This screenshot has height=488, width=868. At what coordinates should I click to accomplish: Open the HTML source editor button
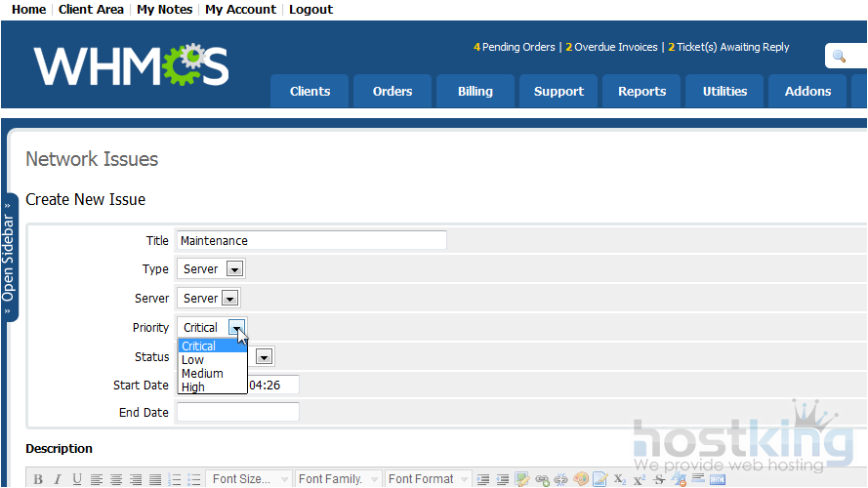click(x=718, y=479)
